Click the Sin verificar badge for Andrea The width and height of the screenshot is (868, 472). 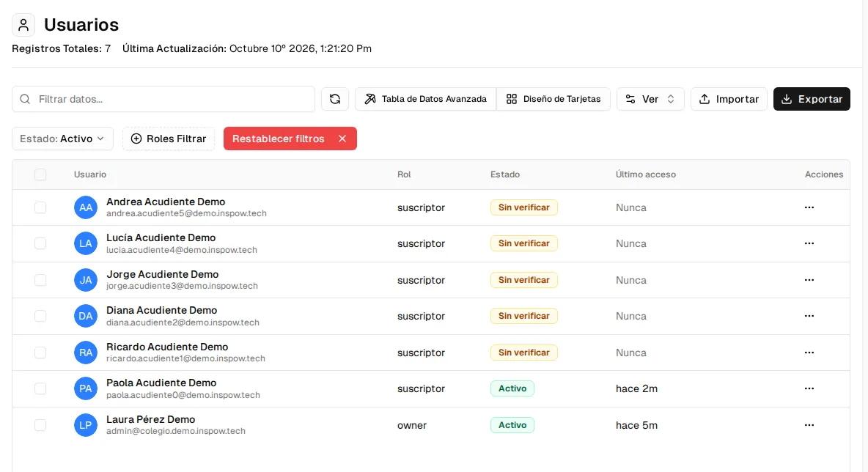[x=523, y=207]
